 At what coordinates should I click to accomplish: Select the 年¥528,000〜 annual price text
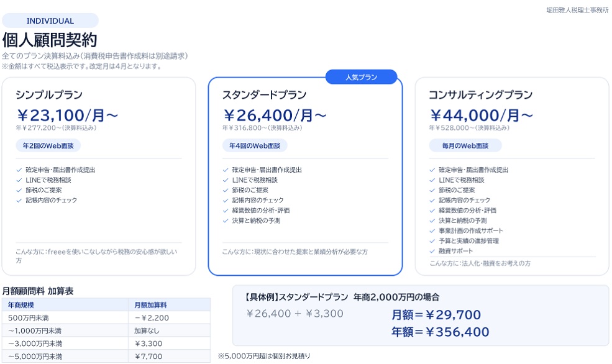coord(469,128)
